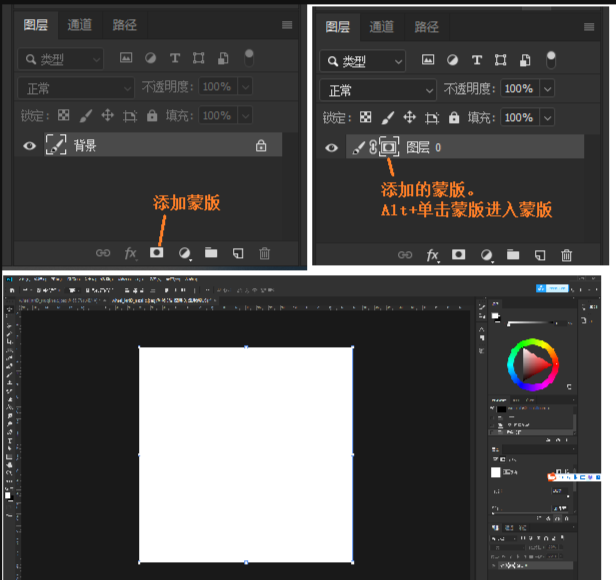
Task: Click shape layer filter icon in 图层 0 panel
Action: (x=500, y=60)
